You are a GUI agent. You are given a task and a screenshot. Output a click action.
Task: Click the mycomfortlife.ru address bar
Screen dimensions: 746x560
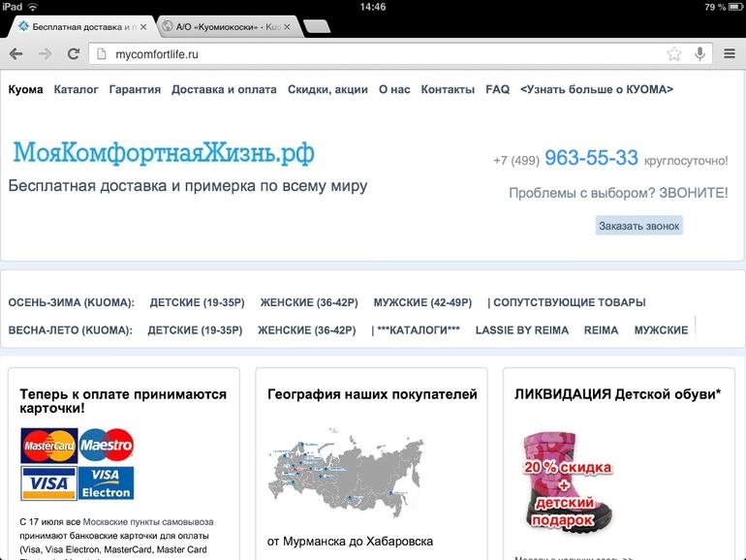[x=378, y=54]
